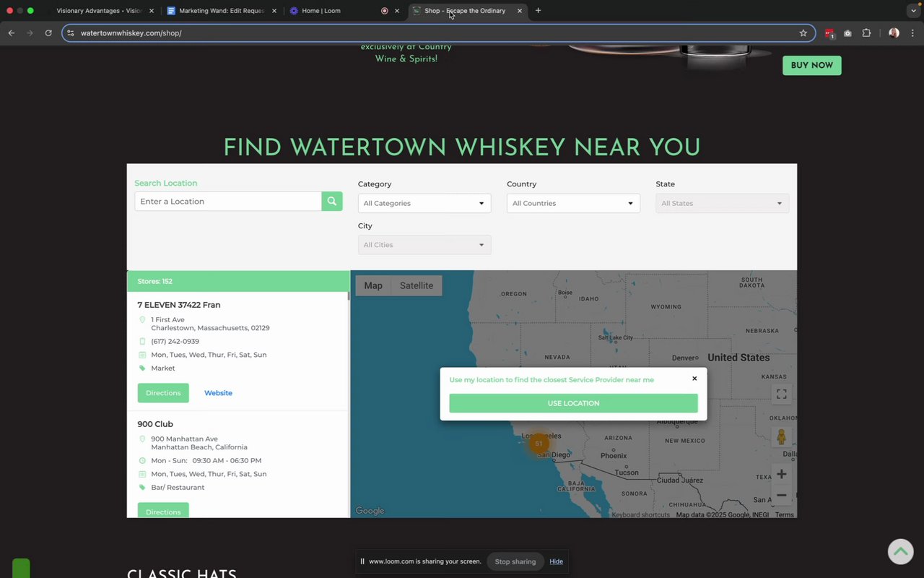Click the recording indicator tab icon
The image size is (924, 578).
[x=384, y=11]
